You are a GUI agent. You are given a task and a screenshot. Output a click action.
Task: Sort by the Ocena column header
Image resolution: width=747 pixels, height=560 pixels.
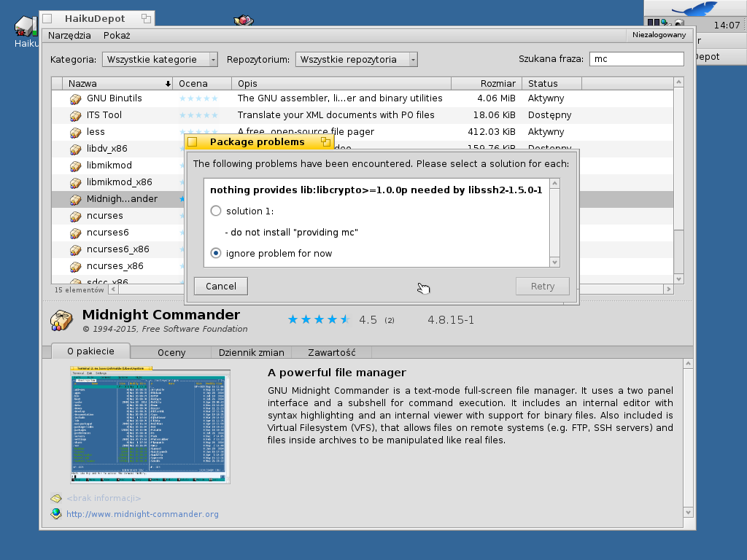[203, 83]
